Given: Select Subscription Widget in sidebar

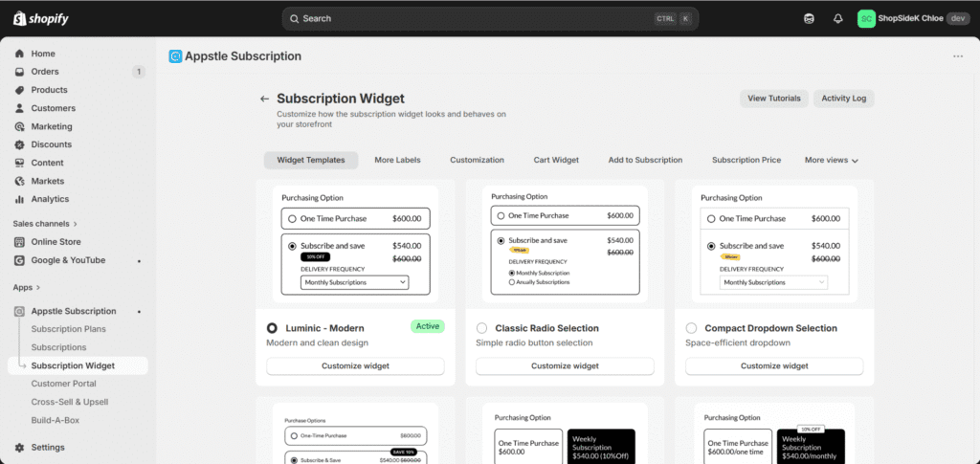Looking at the screenshot, I should [x=78, y=365].
